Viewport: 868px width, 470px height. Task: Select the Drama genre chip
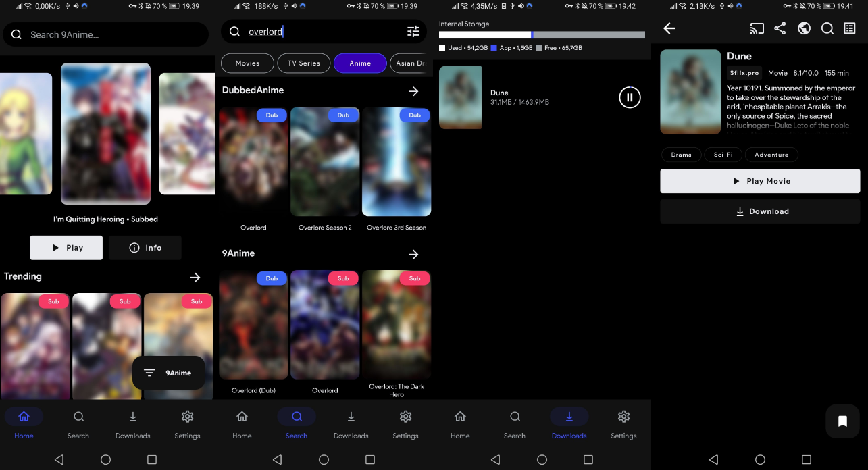tap(682, 155)
